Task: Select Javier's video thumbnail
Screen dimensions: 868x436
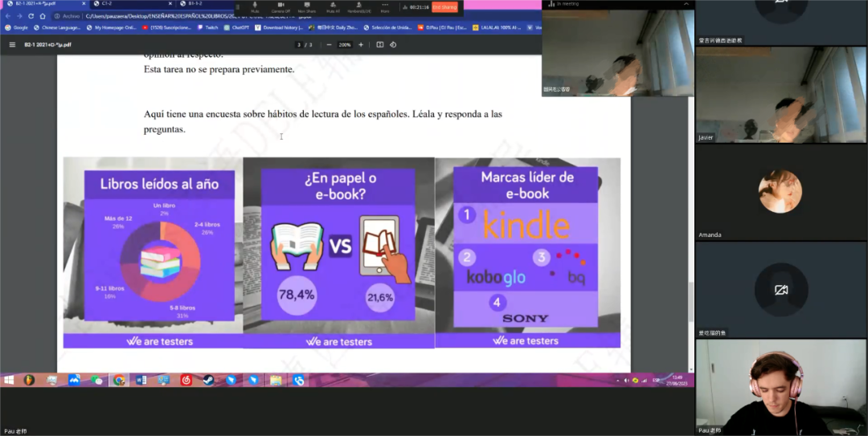Action: point(781,95)
